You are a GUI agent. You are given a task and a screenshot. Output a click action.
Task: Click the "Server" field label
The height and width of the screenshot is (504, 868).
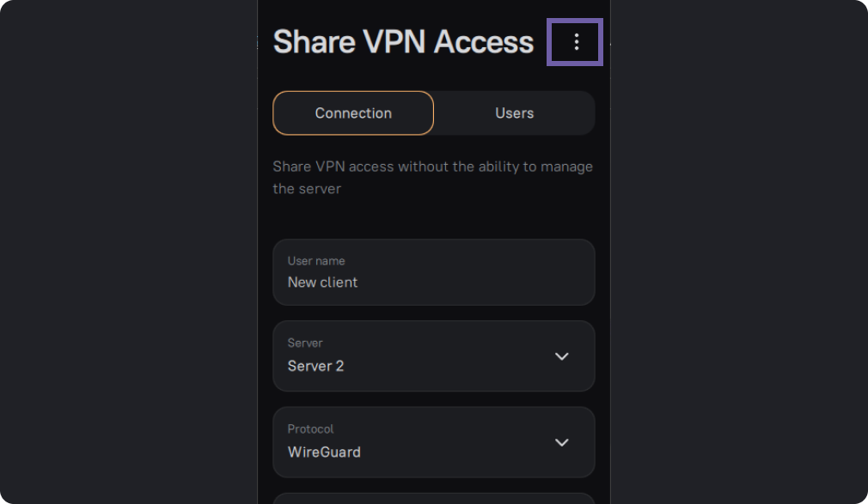[x=305, y=343]
